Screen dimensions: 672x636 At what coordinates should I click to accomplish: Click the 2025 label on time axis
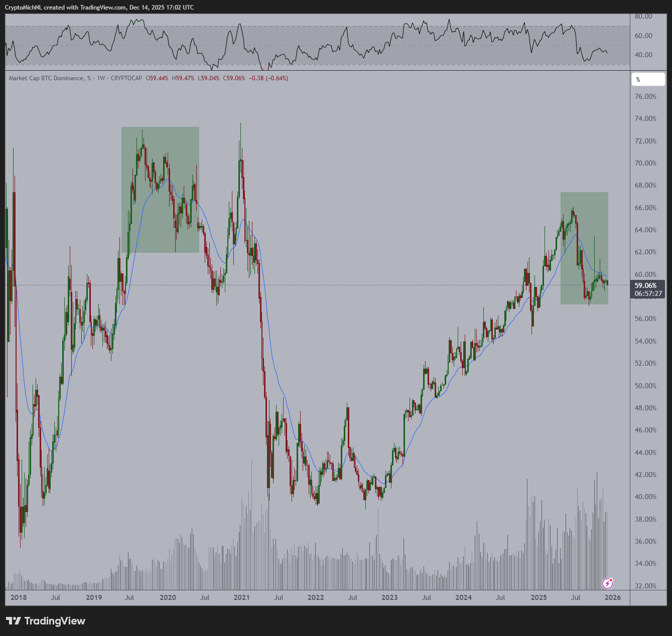(539, 597)
